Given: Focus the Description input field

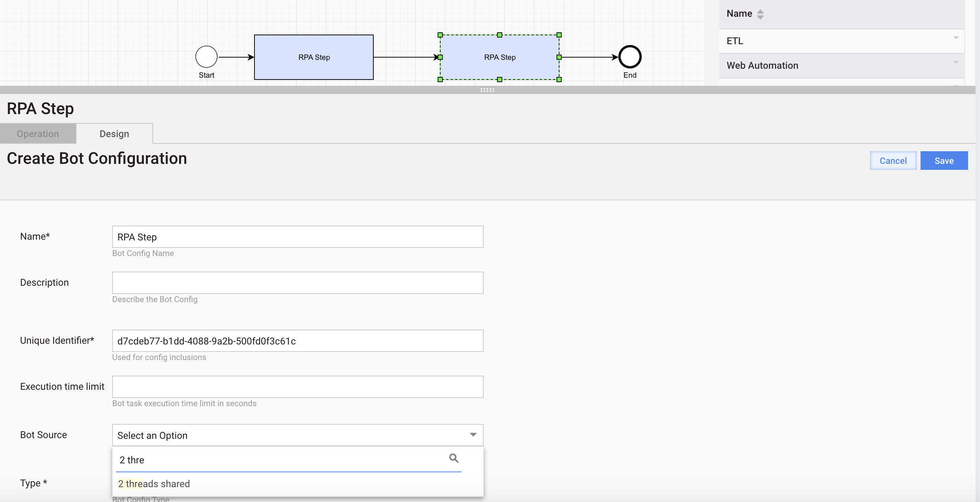Looking at the screenshot, I should 298,283.
